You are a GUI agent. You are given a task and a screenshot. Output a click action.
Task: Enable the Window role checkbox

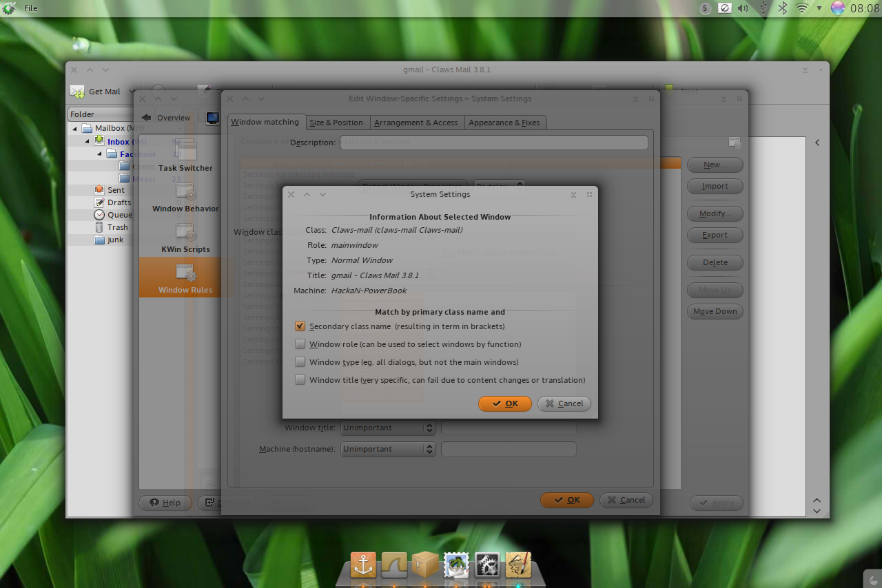(300, 344)
